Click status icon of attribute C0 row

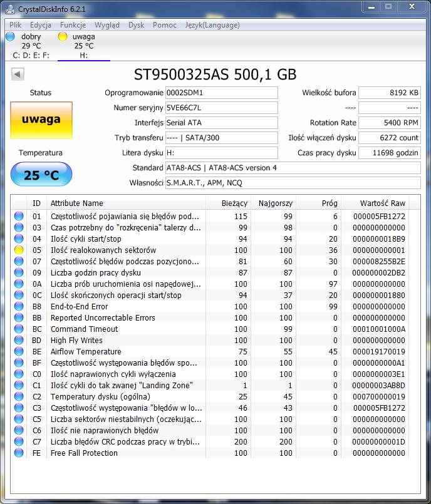(x=19, y=374)
